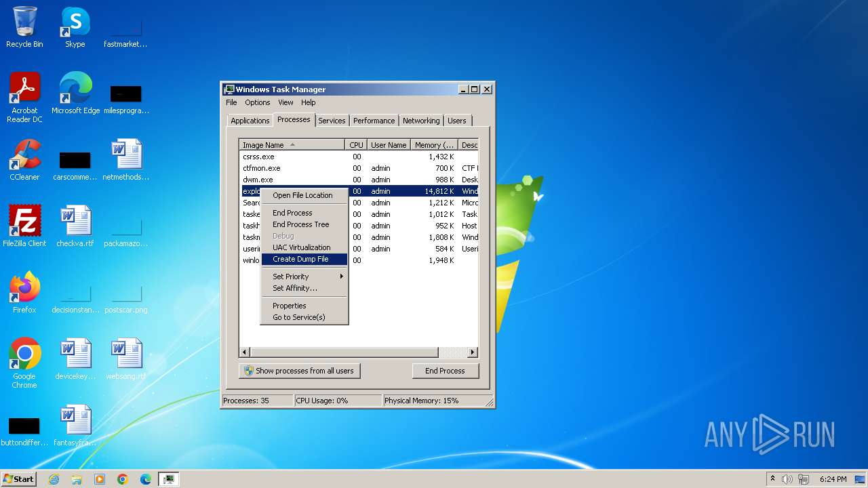This screenshot has height=488, width=868.
Task: Launch Skype from the desktop
Action: click(75, 27)
